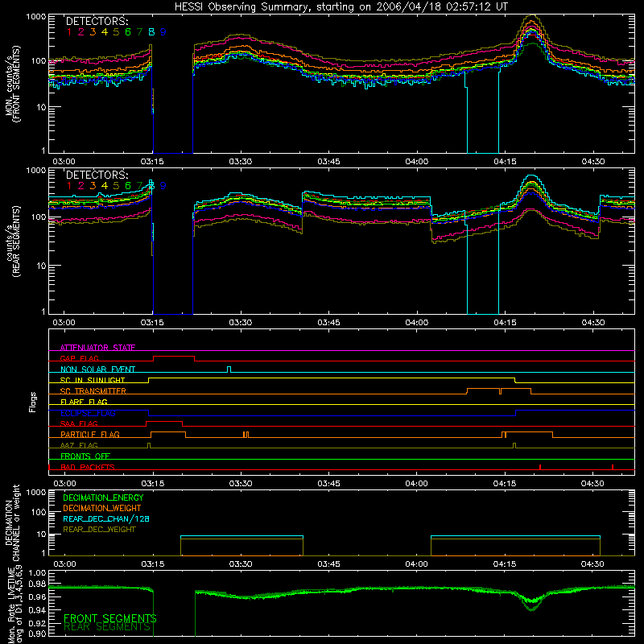Screen dimensions: 644x644
Task: Click detector number 1 in front segments legend
Action: coord(69,32)
